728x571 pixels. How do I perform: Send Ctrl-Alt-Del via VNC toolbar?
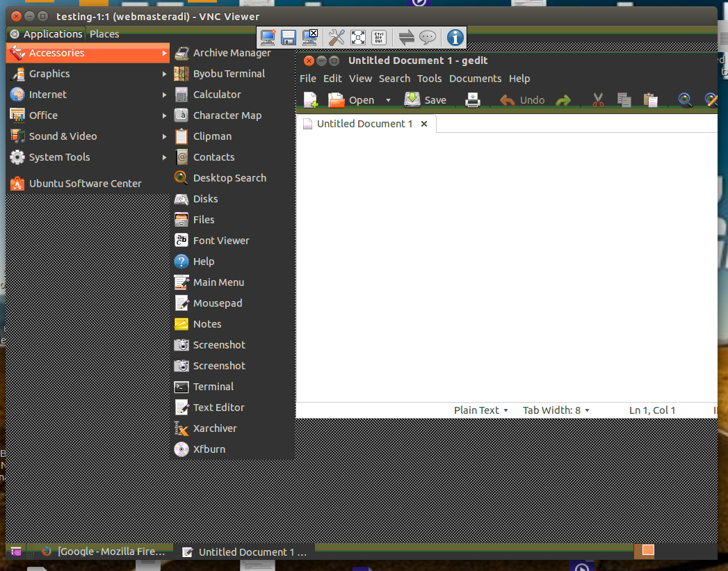coord(379,37)
